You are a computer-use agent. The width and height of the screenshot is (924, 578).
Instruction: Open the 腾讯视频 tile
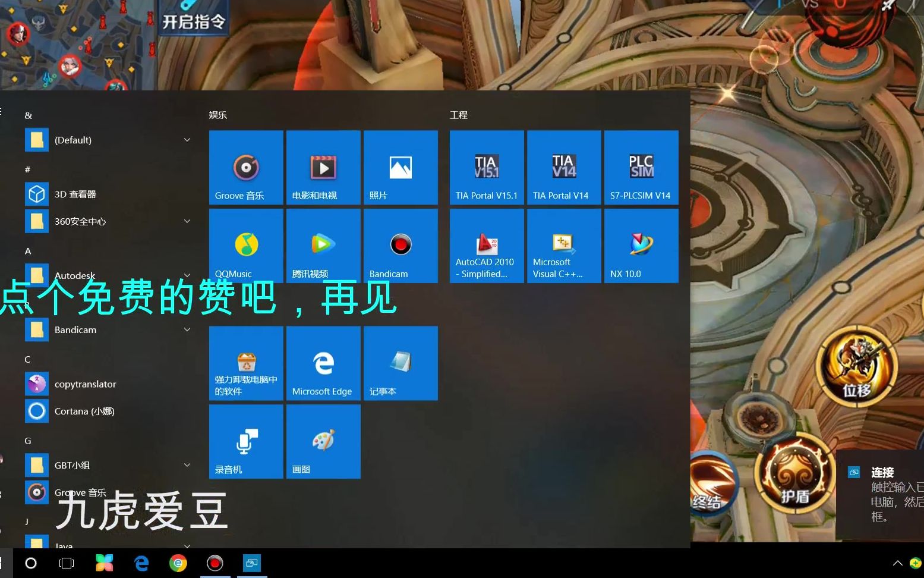[x=323, y=246]
